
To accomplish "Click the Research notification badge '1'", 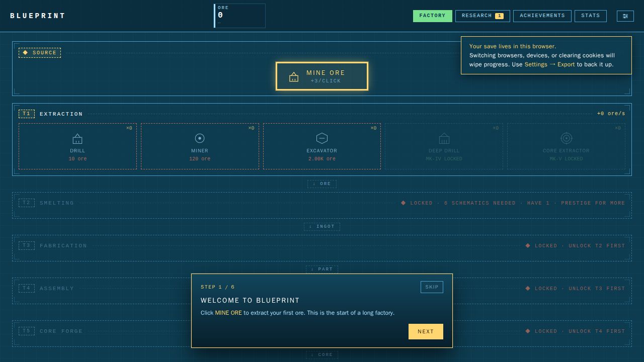I will point(499,16).
